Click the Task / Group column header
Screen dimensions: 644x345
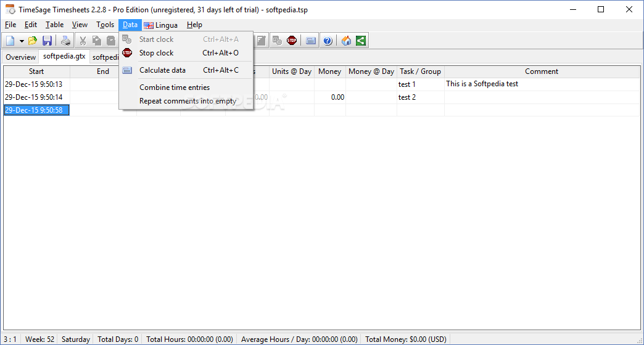point(420,71)
